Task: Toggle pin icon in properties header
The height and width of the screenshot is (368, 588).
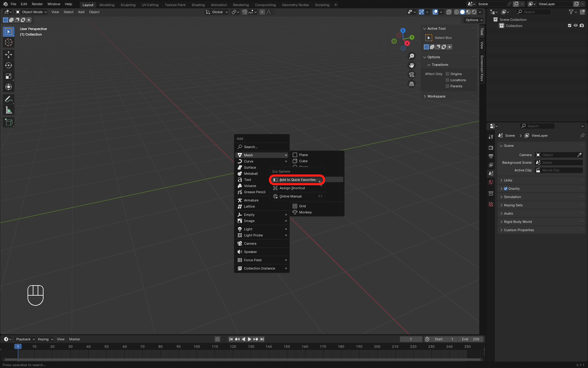Action: 582,136
